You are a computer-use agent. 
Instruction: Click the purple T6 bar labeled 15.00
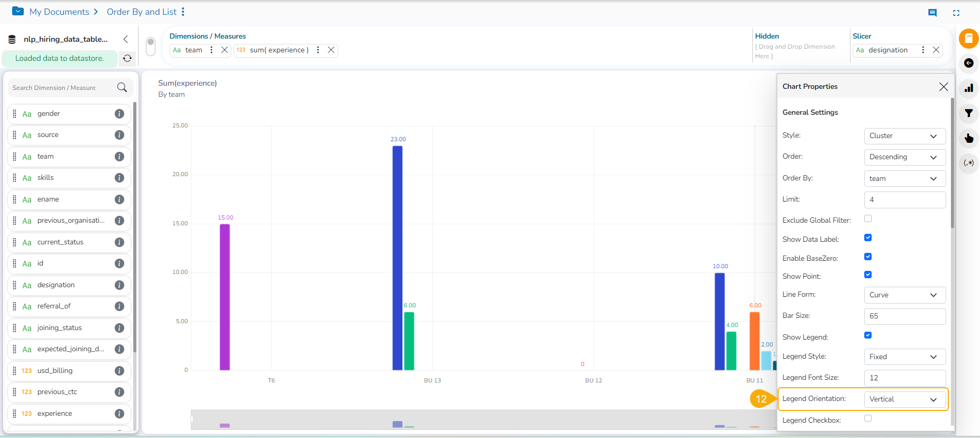[x=225, y=297]
